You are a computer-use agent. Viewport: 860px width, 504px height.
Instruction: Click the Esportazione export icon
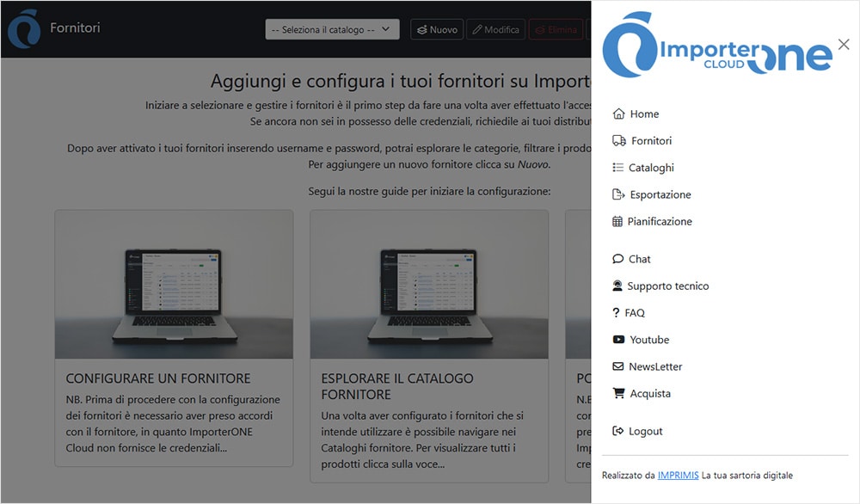617,194
